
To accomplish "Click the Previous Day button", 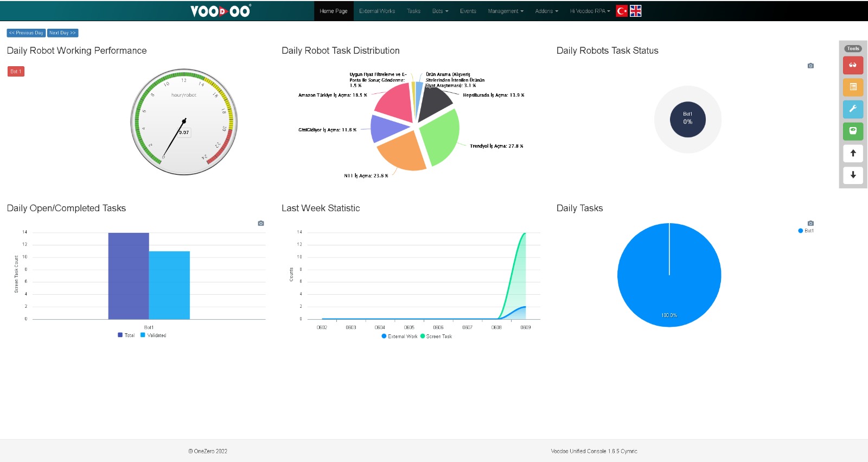I will tap(26, 33).
